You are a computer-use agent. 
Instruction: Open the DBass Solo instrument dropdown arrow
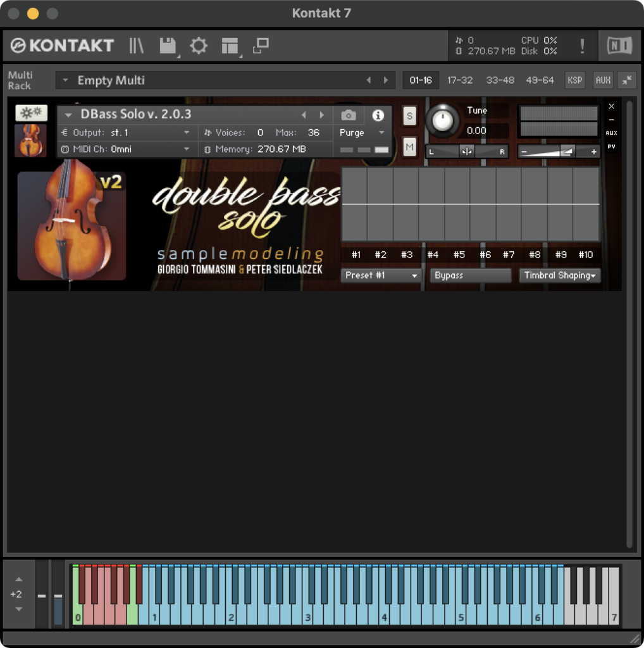coord(68,115)
